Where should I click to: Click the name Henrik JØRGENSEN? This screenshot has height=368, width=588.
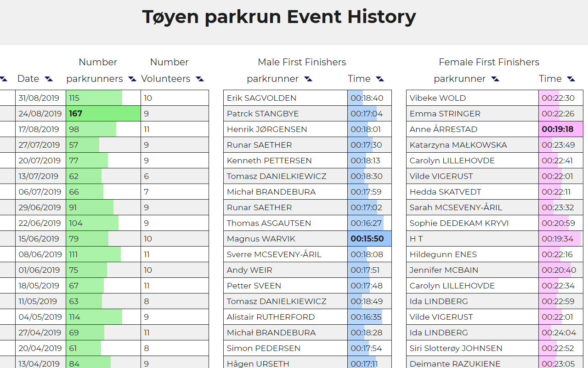click(x=267, y=129)
